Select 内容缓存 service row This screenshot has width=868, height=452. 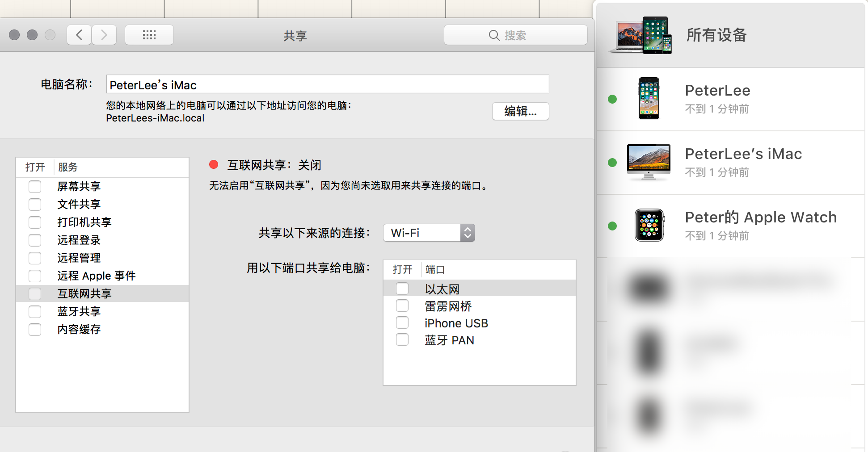(102, 329)
